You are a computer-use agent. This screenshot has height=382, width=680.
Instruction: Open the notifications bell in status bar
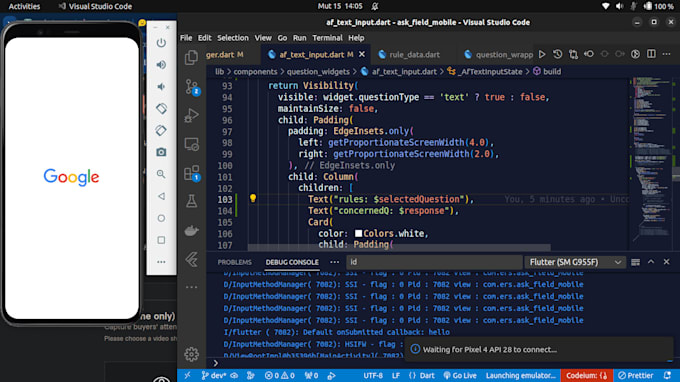(667, 375)
